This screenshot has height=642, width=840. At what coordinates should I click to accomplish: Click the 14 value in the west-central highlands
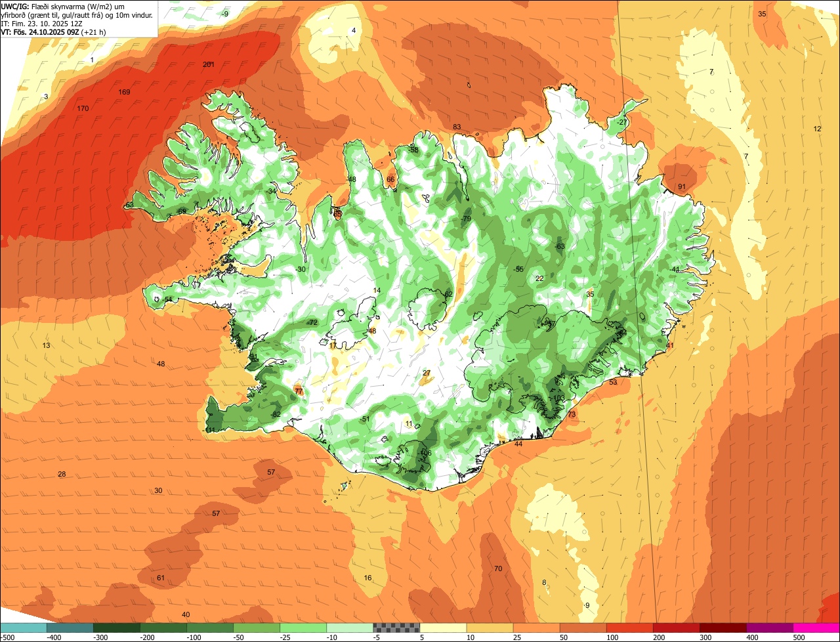point(377,290)
